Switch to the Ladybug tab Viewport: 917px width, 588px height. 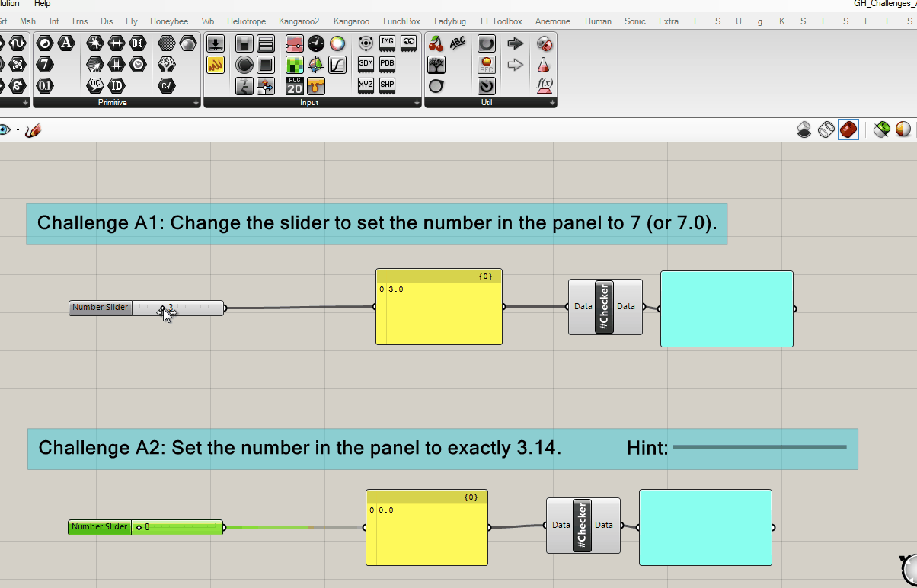(x=449, y=21)
